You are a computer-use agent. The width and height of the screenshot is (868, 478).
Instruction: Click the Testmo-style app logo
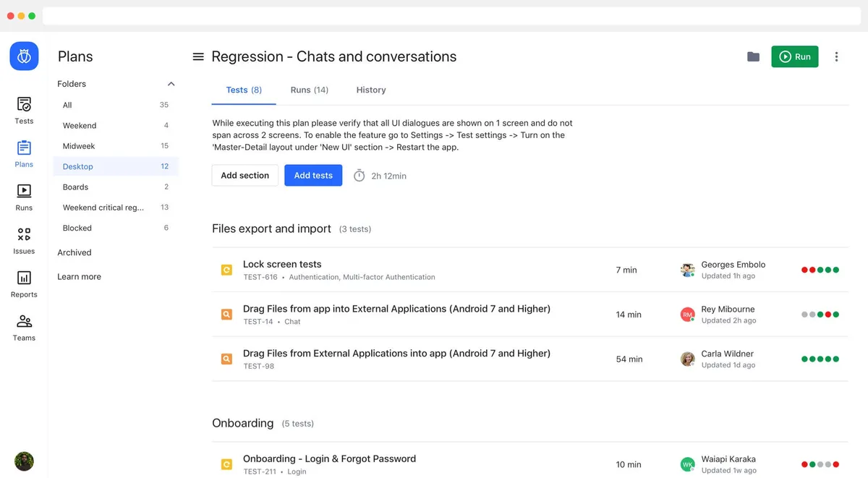(x=24, y=56)
